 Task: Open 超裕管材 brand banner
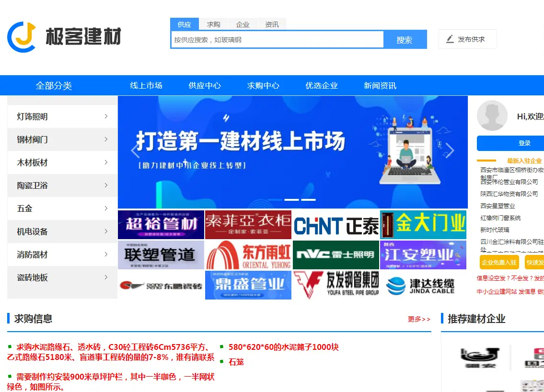pos(161,225)
